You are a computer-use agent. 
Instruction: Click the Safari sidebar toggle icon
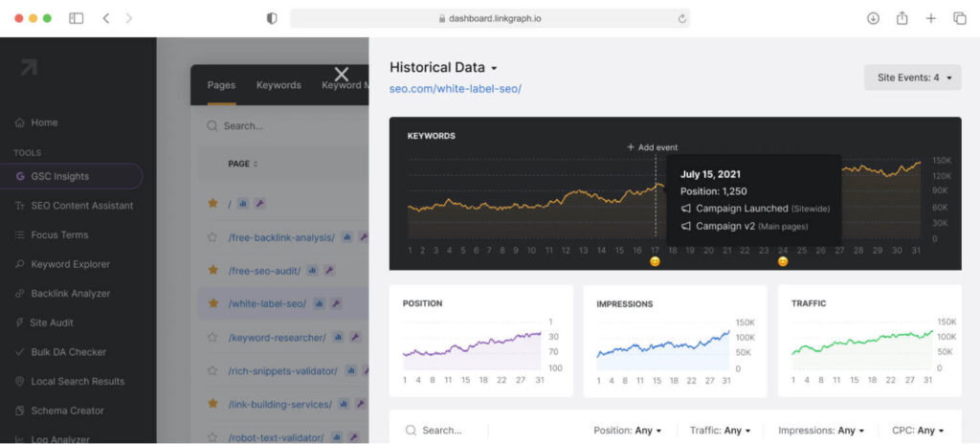pyautogui.click(x=77, y=19)
